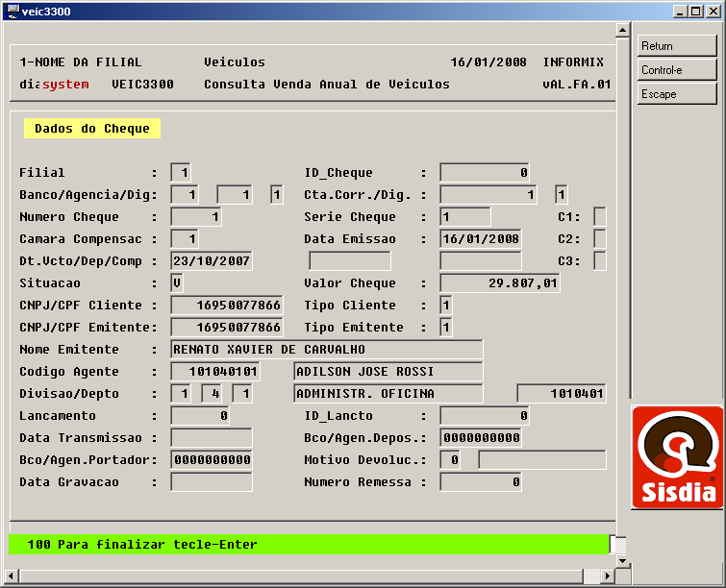Click Codigo Agente field 101040101

pos(215,372)
